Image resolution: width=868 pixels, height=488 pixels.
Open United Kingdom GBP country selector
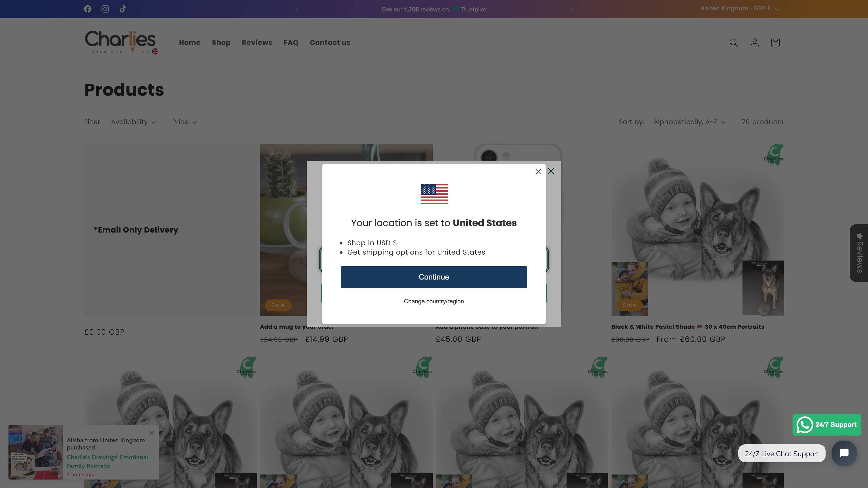click(740, 8)
